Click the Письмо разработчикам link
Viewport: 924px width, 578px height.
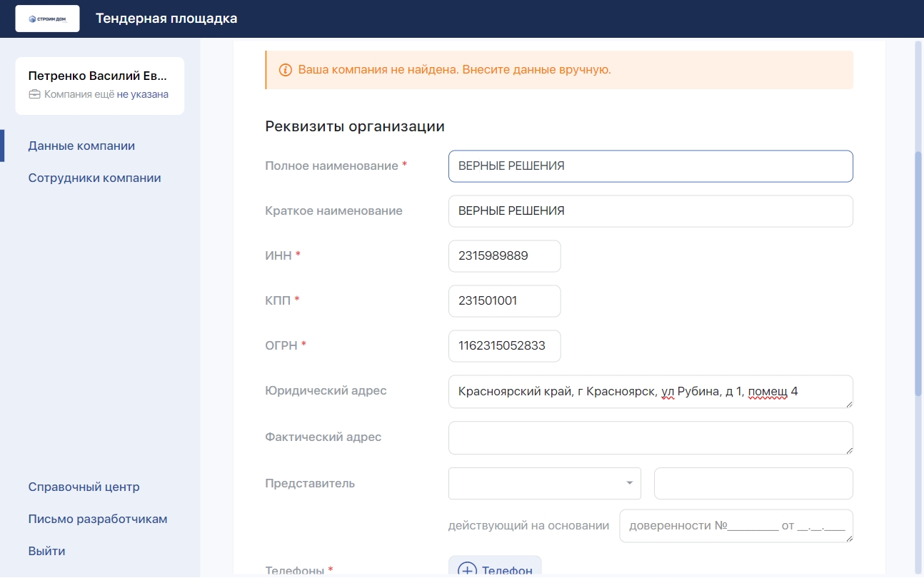pyautogui.click(x=98, y=519)
